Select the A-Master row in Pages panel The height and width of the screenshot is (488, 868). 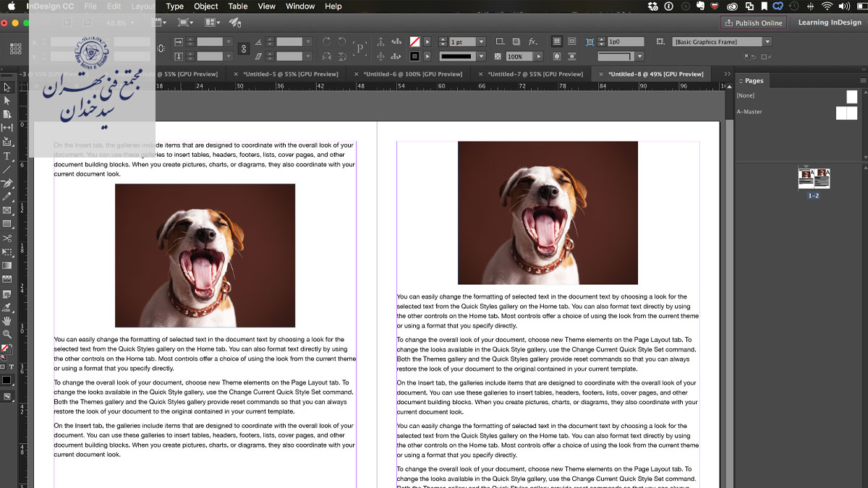pyautogui.click(x=798, y=112)
